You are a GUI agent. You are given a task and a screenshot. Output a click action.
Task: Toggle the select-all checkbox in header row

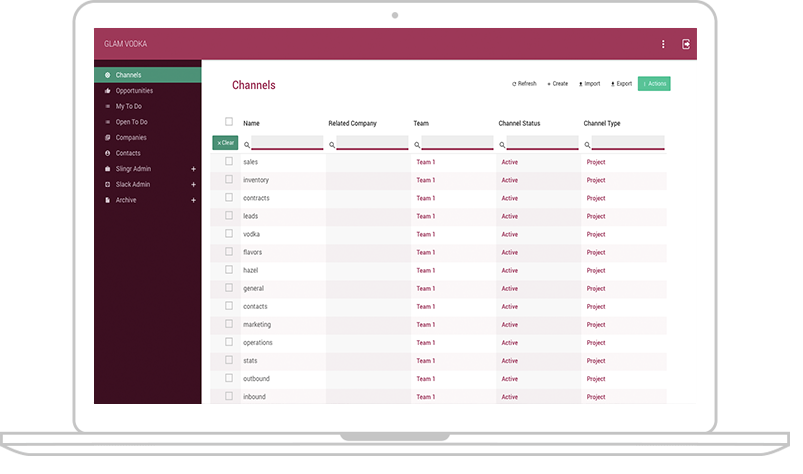coord(229,122)
